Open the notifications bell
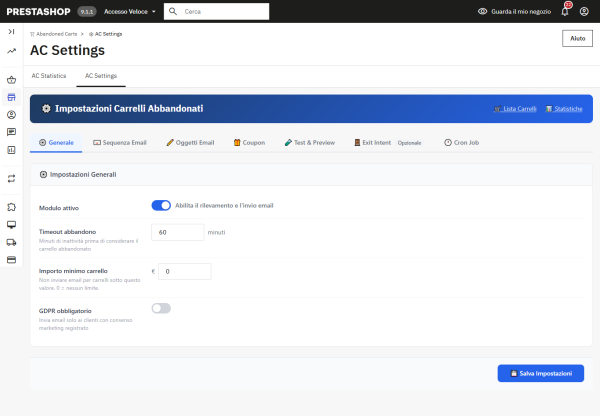 (x=565, y=11)
